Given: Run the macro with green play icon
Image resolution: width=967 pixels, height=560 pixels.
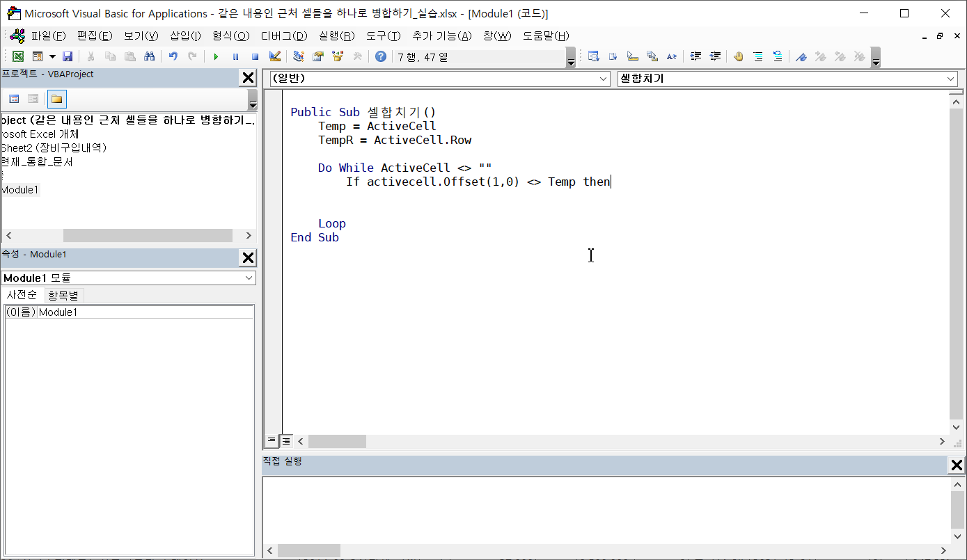Looking at the screenshot, I should pos(216,56).
